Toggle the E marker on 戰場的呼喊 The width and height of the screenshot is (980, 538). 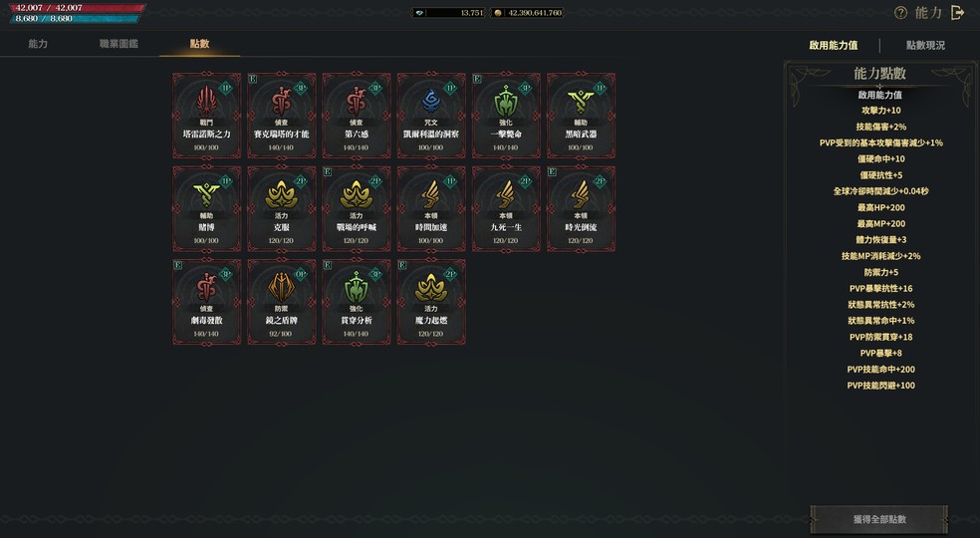(x=328, y=172)
